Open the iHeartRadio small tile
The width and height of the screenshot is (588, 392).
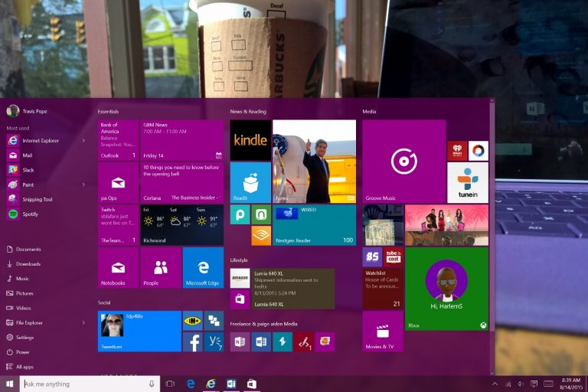(x=457, y=151)
